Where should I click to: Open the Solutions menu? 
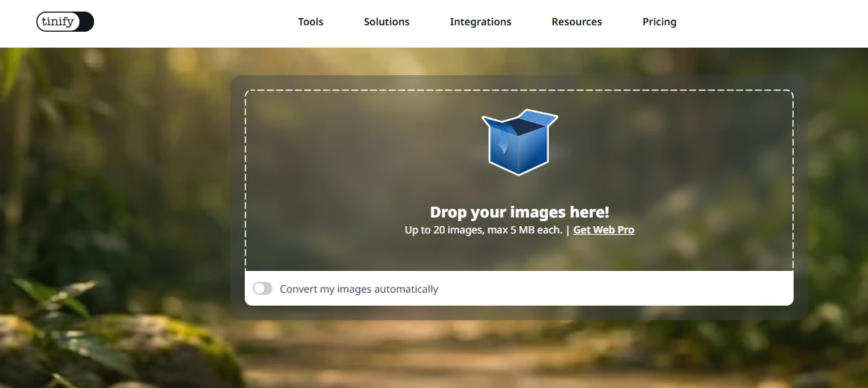(386, 22)
